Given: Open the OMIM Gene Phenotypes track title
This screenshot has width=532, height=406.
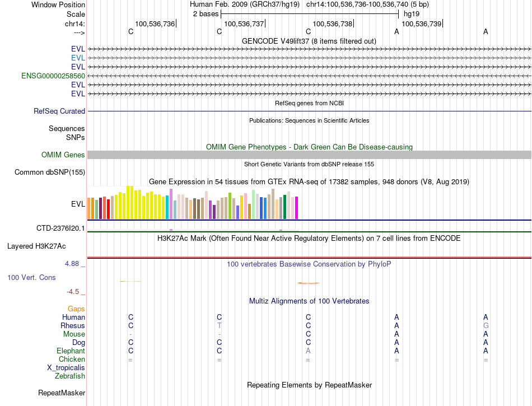Looking at the screenshot, I should (309, 147).
